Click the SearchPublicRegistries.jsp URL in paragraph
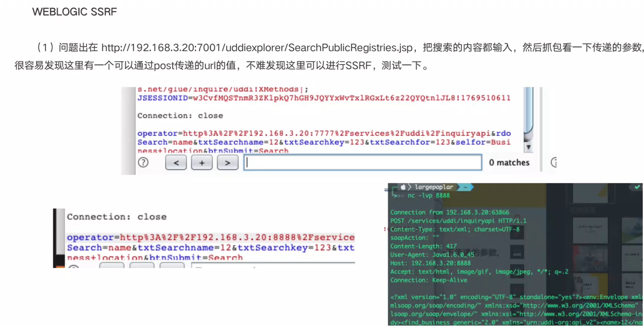 point(257,48)
